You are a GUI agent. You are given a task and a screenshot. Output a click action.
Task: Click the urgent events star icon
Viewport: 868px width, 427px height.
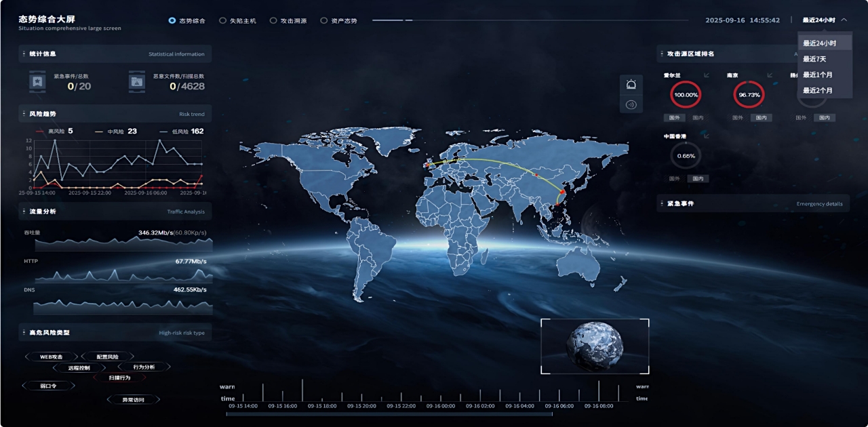pos(37,82)
